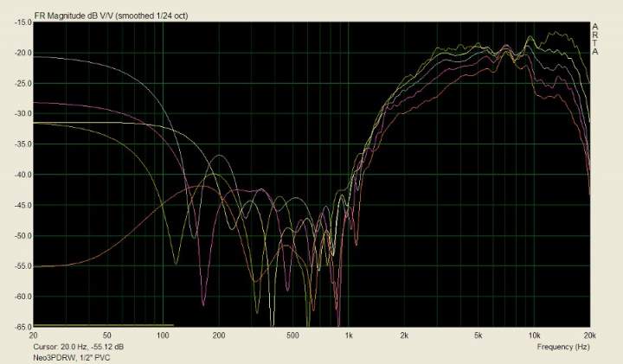Click the -40.0 dB axis label

click(23, 175)
